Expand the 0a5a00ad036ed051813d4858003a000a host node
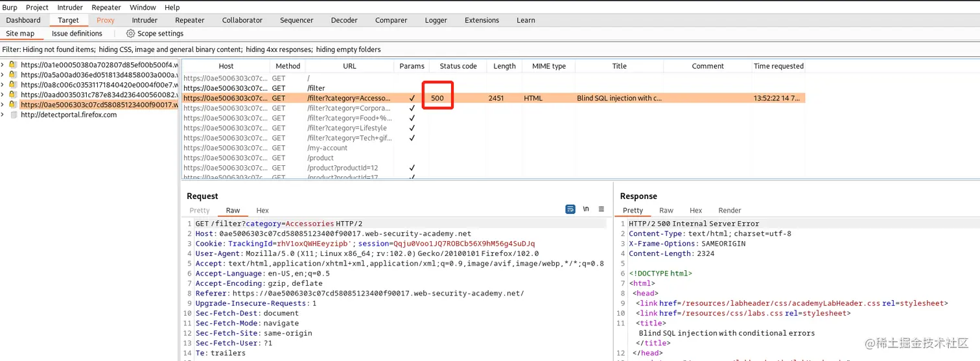This screenshot has height=361, width=980. tap(3, 75)
